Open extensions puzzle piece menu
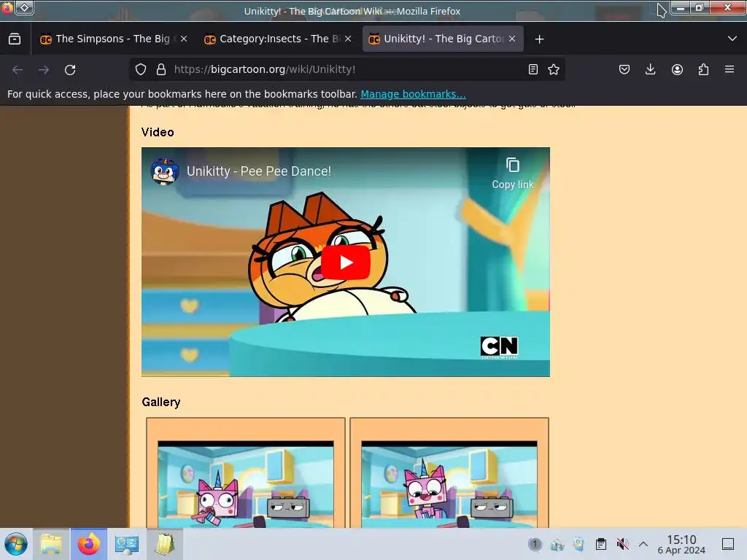This screenshot has width=747, height=560. [703, 69]
